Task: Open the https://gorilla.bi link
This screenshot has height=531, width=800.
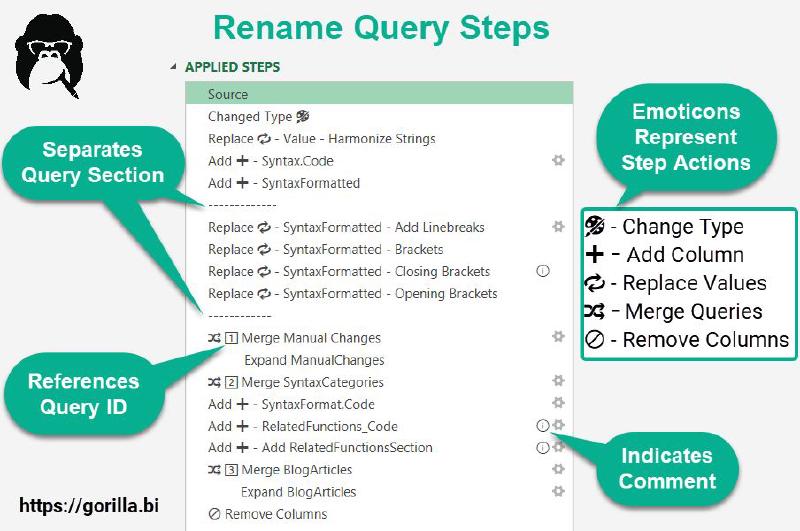Action: [89, 505]
